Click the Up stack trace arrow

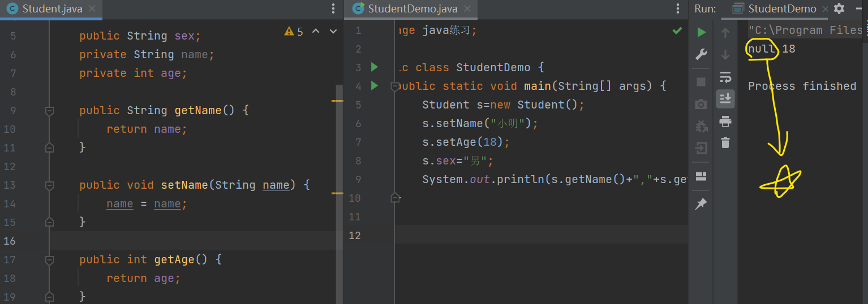(x=725, y=33)
